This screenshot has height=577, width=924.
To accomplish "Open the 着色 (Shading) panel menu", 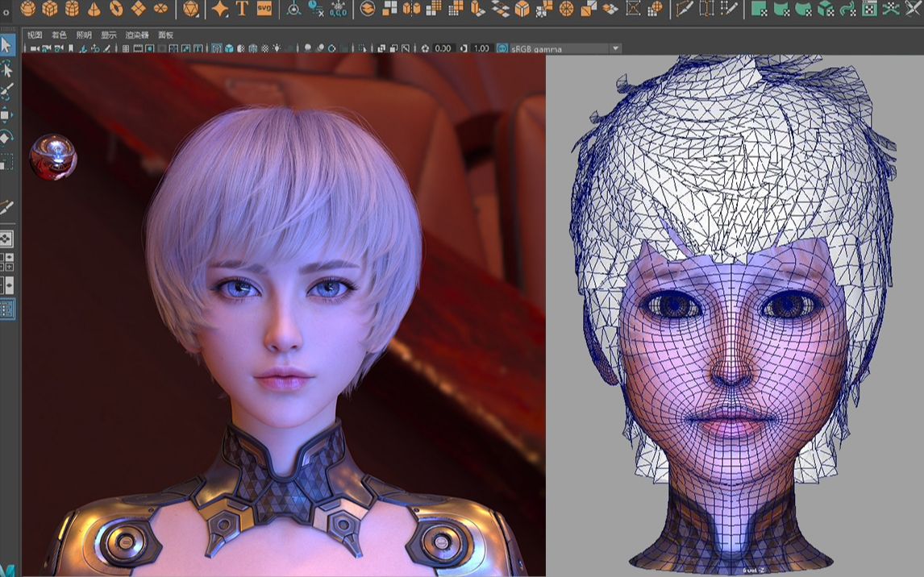I will [59, 35].
